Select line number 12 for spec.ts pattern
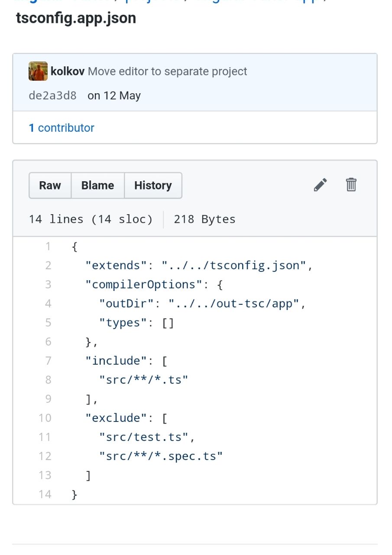Viewport: 392px width, 555px height. click(45, 456)
